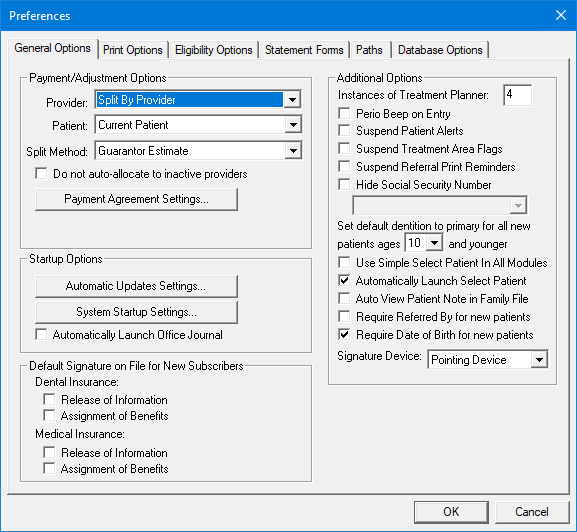Click the Payment Agreement Settings button
The width and height of the screenshot is (577, 532).
pyautogui.click(x=136, y=199)
